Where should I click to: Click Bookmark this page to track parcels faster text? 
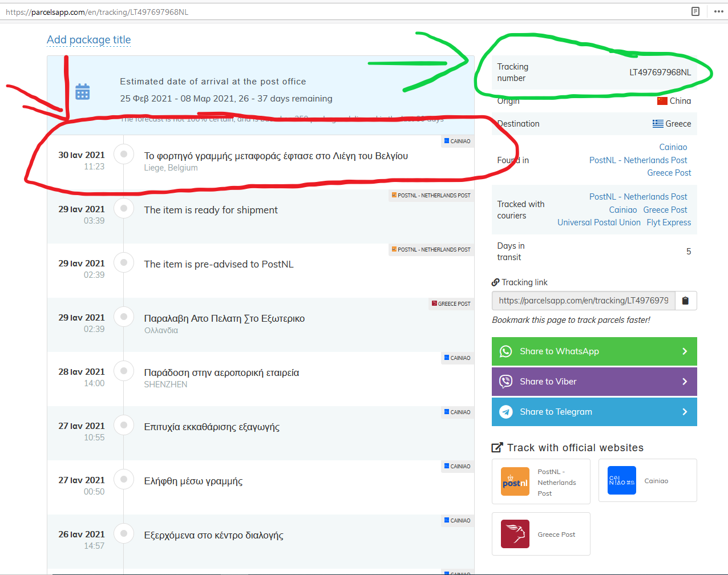click(x=571, y=320)
